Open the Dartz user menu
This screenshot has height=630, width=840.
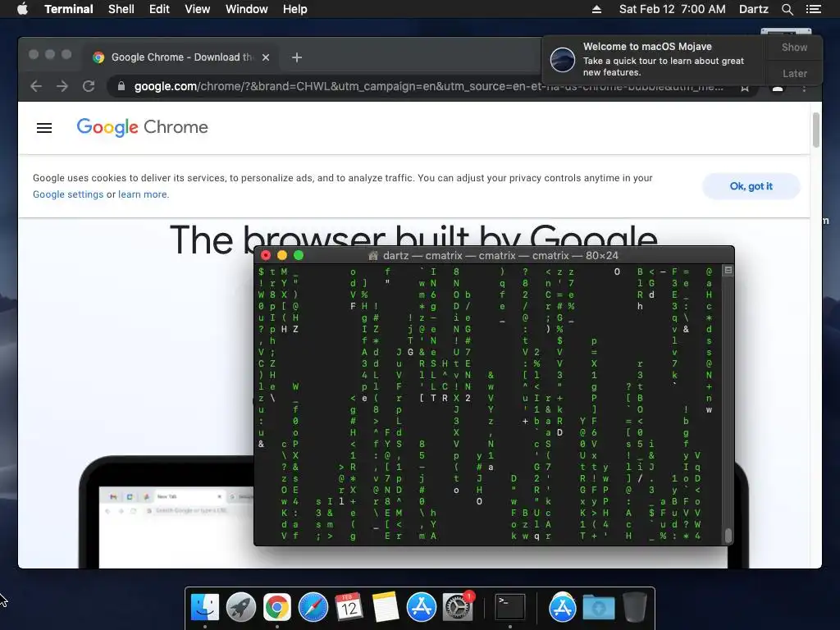point(754,9)
